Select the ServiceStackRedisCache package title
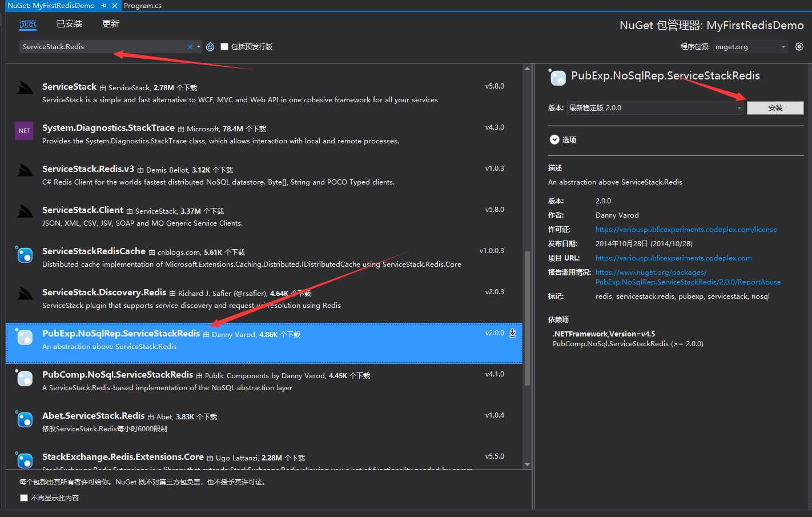Viewport: 812px width, 517px height. 94,251
